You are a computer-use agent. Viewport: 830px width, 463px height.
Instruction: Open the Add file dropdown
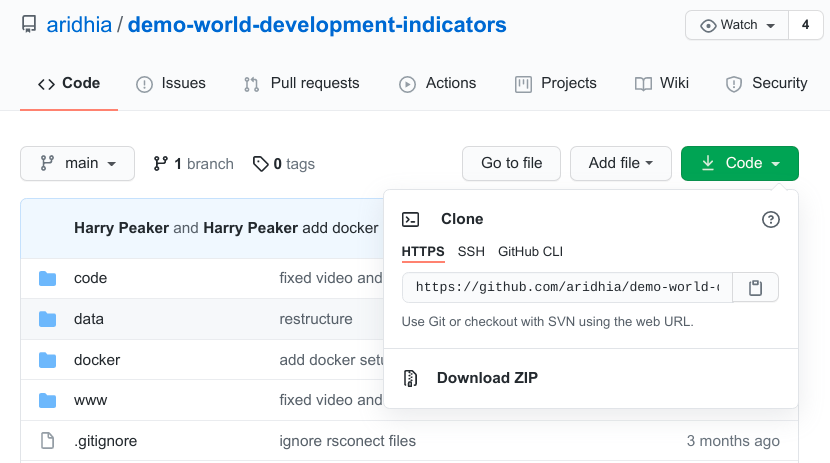[620, 164]
